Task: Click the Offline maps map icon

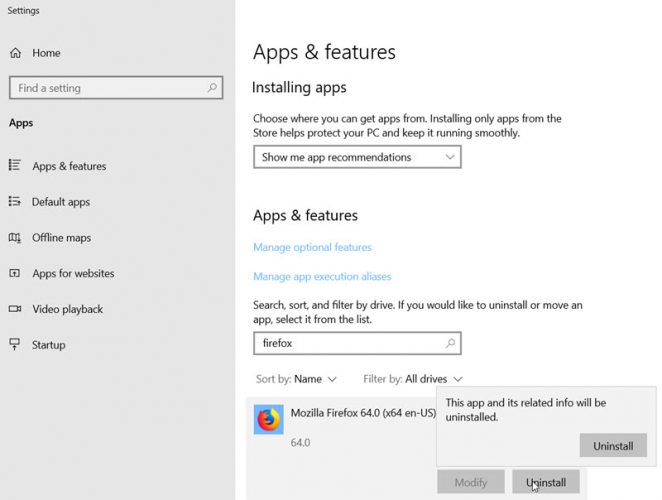Action: pyautogui.click(x=15, y=238)
